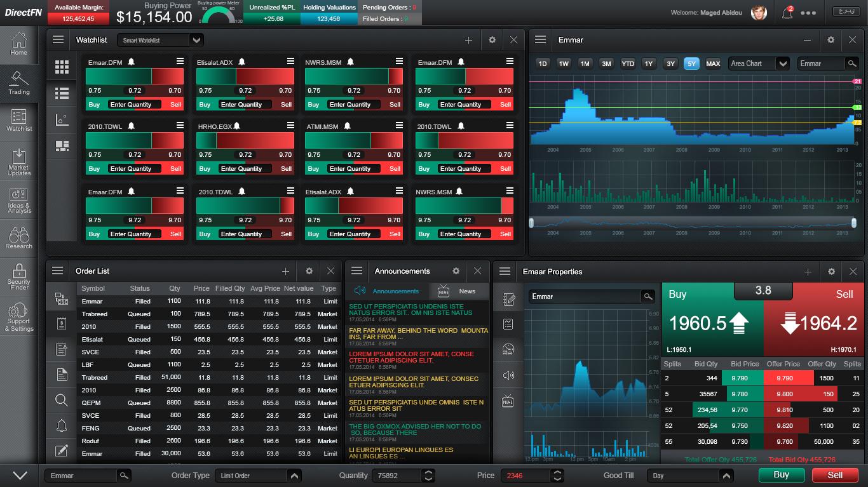Image resolution: width=868 pixels, height=487 pixels.
Task: Switch watchlist to grid view icon
Action: click(62, 67)
